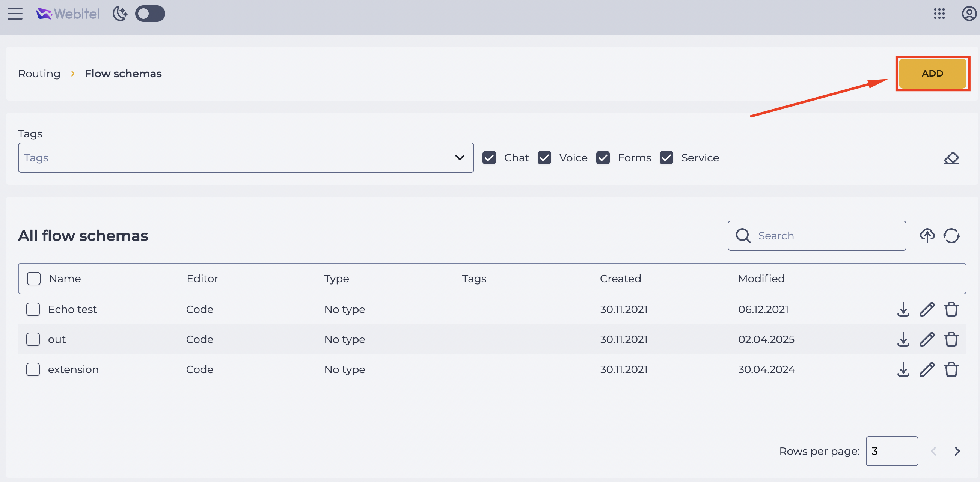Viewport: 980px width, 482px height.
Task: Click the moon dark mode icon
Action: [x=120, y=14]
